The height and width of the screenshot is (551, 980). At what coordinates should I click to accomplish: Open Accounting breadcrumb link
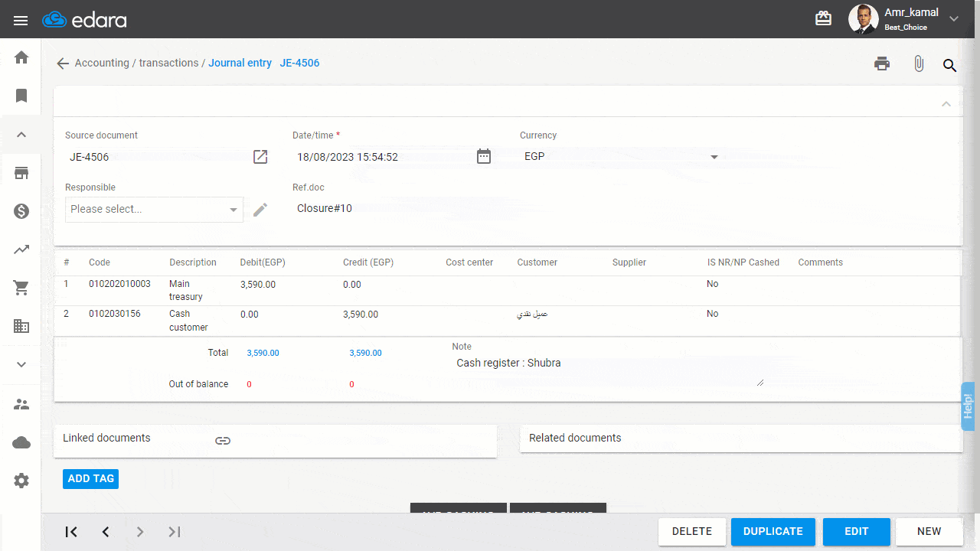coord(102,63)
